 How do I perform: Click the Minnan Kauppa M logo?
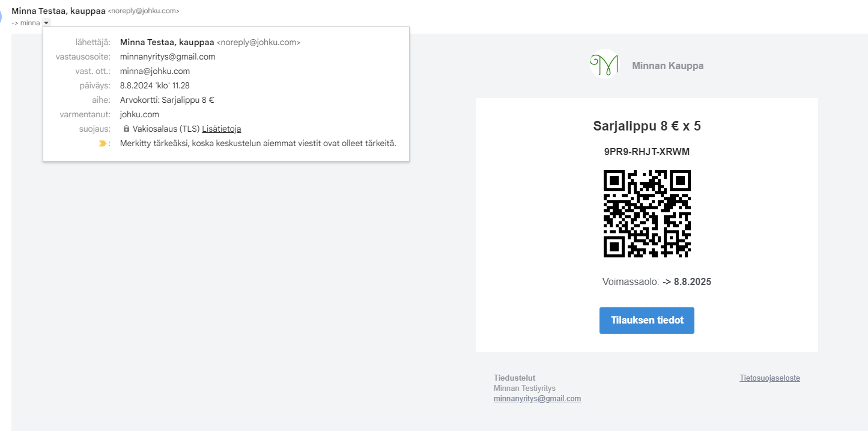pyautogui.click(x=604, y=64)
